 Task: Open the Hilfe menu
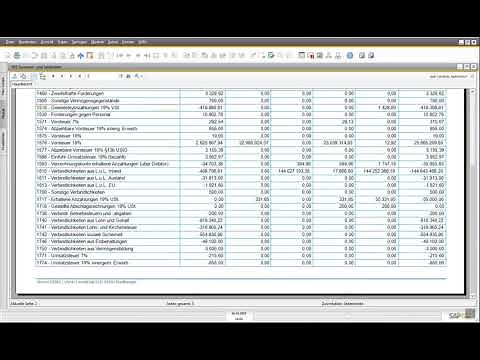point(142,42)
